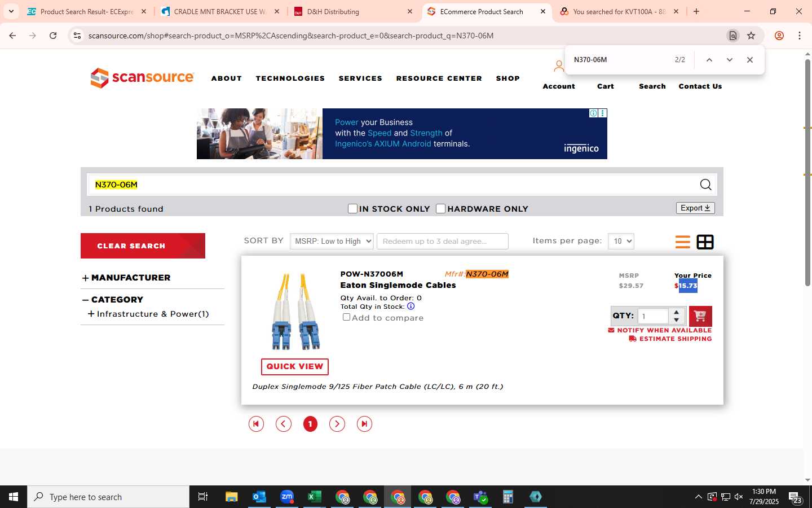Open the SORT BY dropdown

click(x=332, y=241)
